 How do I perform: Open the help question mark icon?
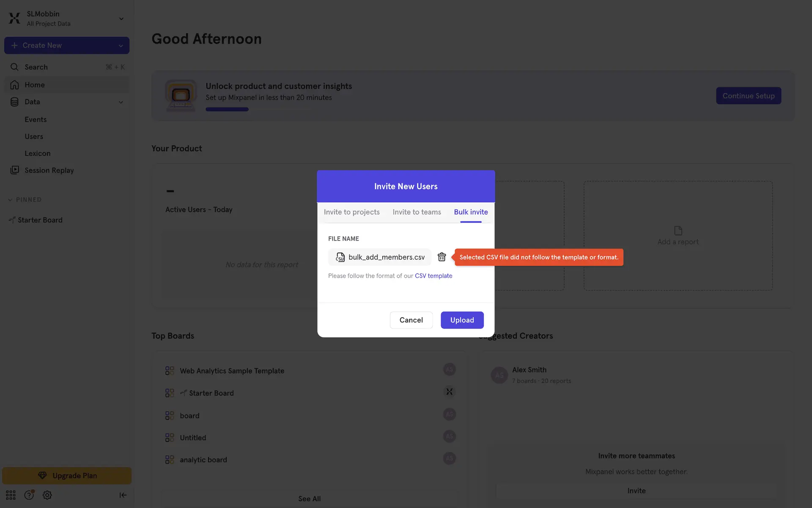29,495
